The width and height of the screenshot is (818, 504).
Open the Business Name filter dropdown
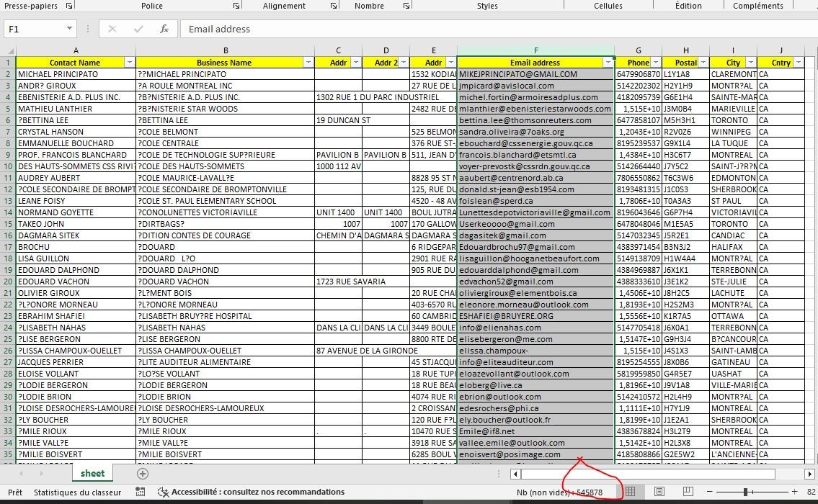[308, 63]
